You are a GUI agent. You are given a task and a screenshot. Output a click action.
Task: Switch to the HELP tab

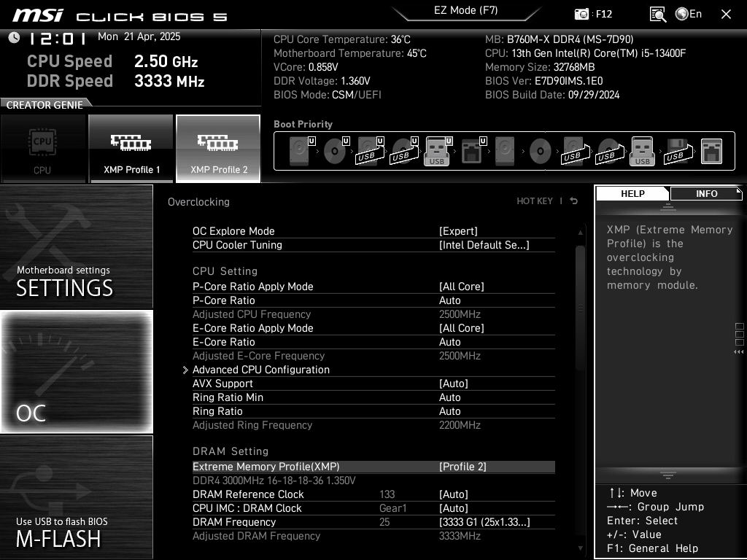632,193
